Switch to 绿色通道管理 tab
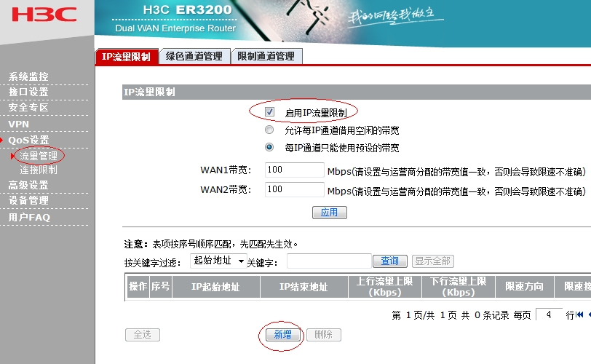The height and width of the screenshot is (364, 591). [194, 57]
